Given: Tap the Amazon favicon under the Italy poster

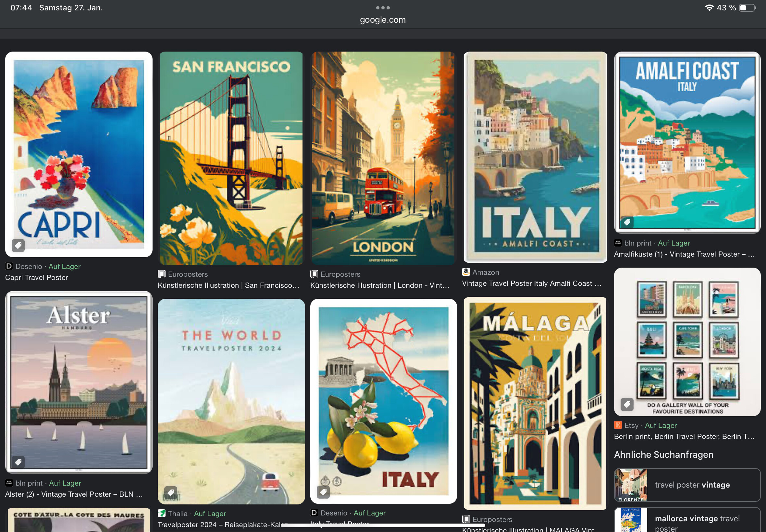Looking at the screenshot, I should tap(465, 272).
